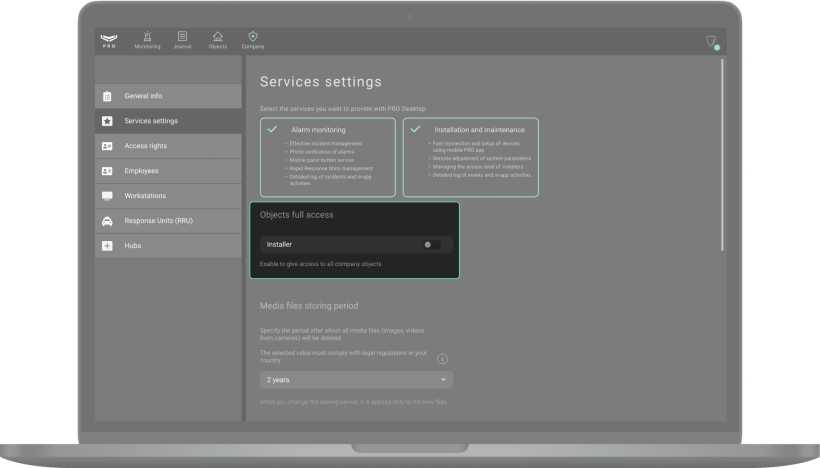Click the General info clipboard icon
820x468 pixels.
107,97
